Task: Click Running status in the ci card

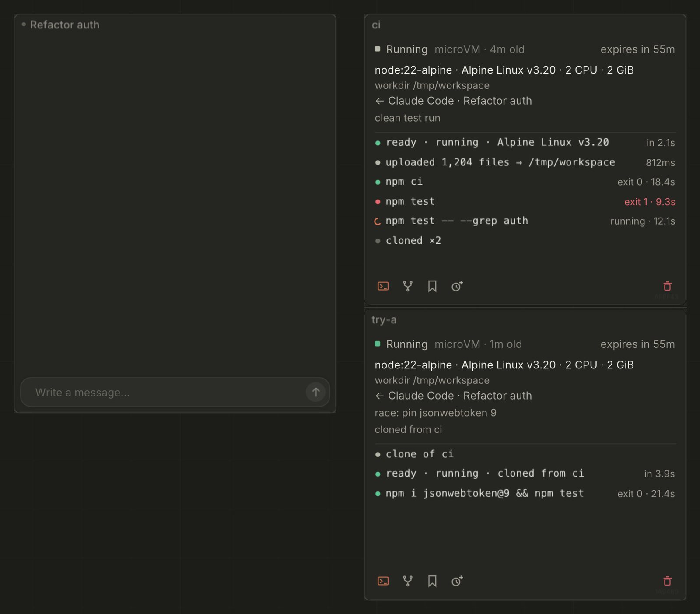Action: click(x=401, y=49)
